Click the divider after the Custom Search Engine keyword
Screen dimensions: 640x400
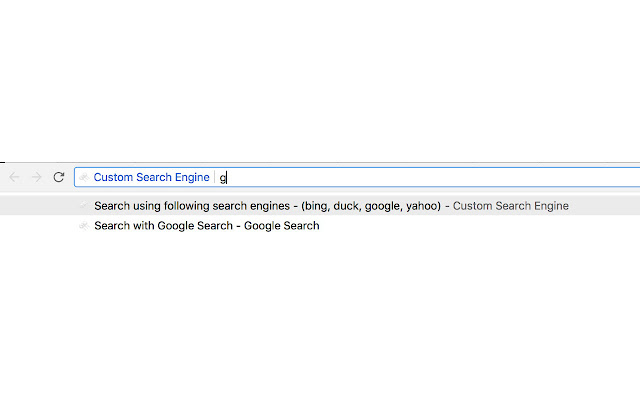click(215, 177)
